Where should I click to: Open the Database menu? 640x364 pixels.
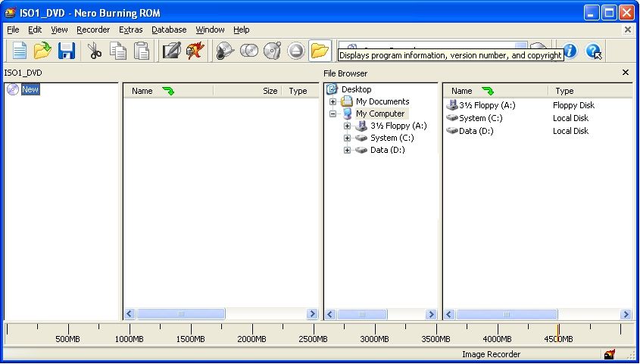tap(169, 30)
